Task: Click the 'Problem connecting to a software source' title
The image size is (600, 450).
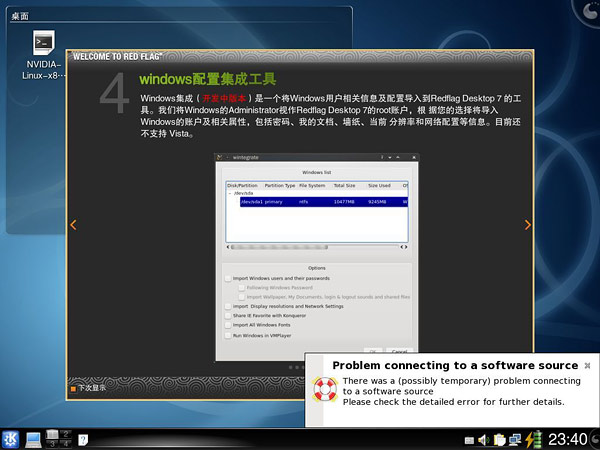Action: (x=455, y=366)
